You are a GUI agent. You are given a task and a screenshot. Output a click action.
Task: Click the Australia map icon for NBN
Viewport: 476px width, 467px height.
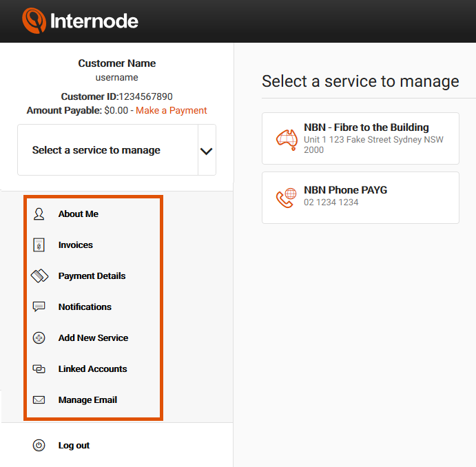[x=287, y=140]
